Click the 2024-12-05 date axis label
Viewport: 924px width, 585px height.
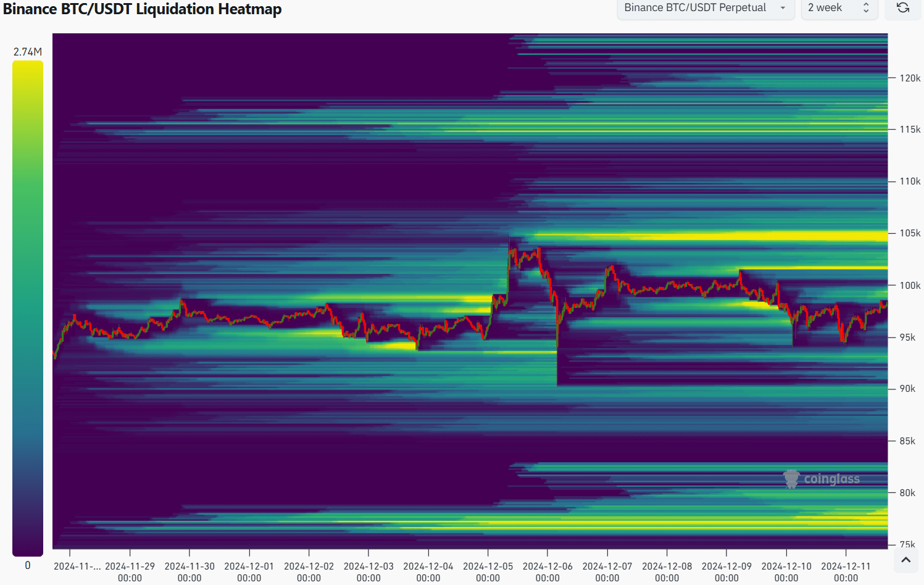[x=488, y=572]
